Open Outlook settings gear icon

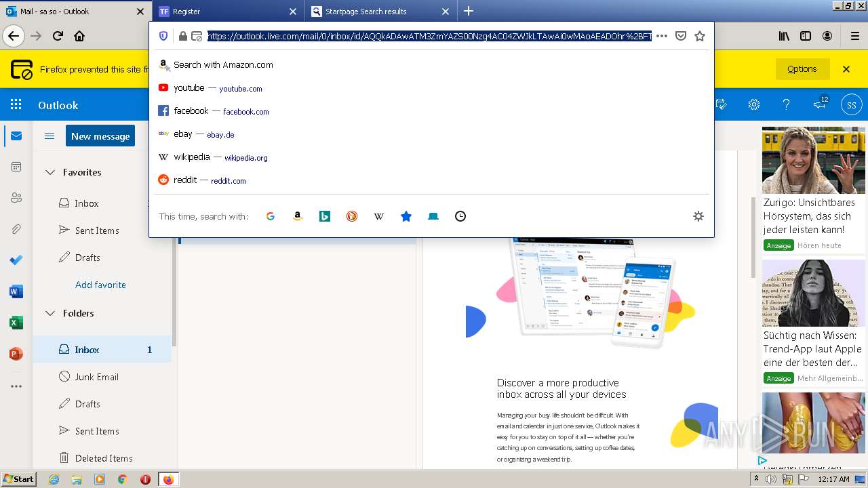coord(754,105)
